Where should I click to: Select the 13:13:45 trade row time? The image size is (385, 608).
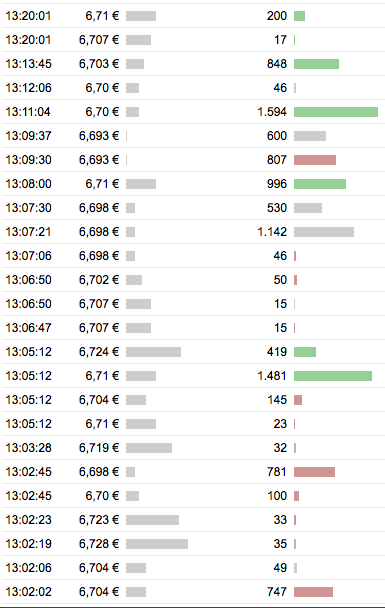pyautogui.click(x=28, y=64)
